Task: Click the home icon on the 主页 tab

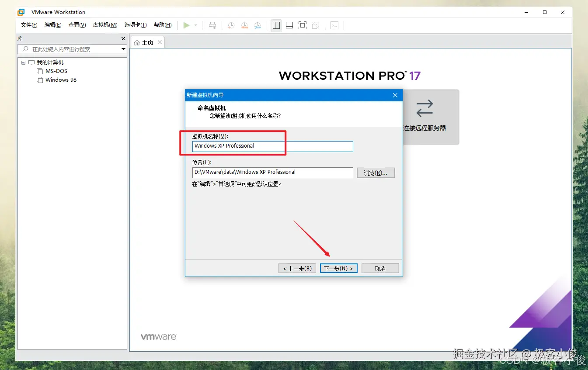Action: (x=137, y=42)
